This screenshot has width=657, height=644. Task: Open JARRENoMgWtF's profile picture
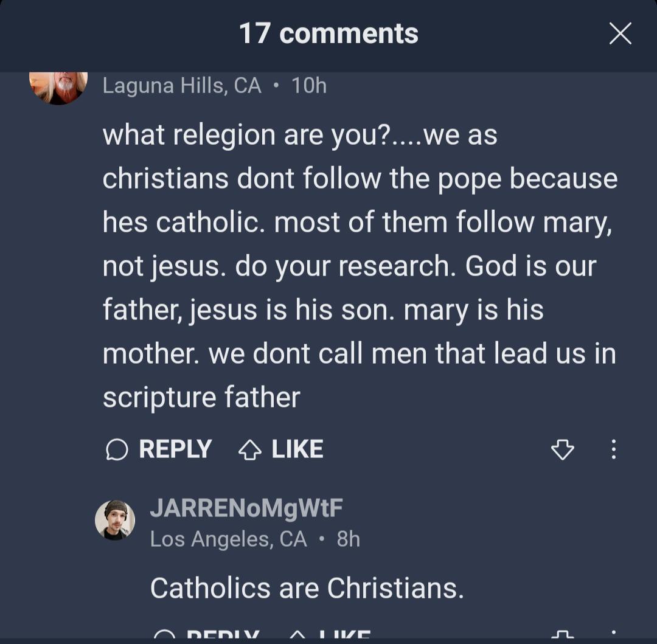click(x=115, y=519)
